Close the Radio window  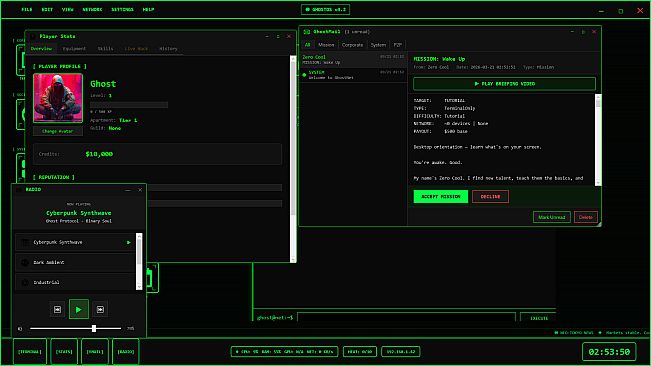click(140, 190)
